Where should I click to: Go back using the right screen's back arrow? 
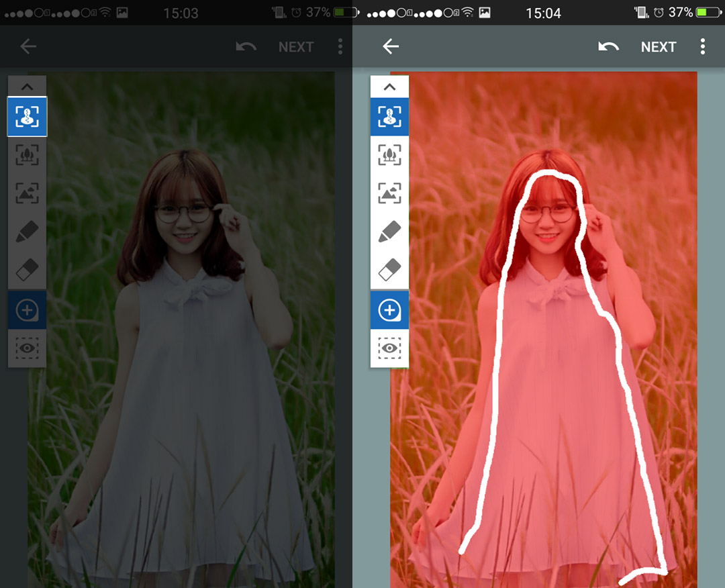pyautogui.click(x=391, y=46)
